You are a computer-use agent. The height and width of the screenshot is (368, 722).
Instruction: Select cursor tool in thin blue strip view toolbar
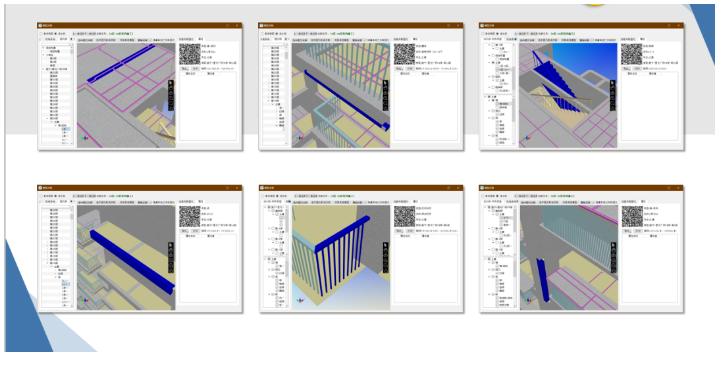[171, 84]
